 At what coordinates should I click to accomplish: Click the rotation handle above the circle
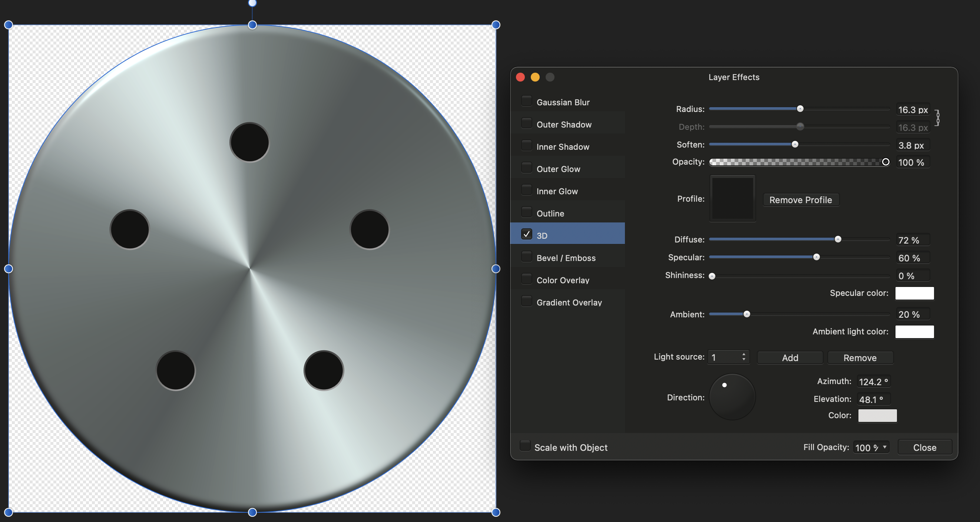(x=252, y=3)
